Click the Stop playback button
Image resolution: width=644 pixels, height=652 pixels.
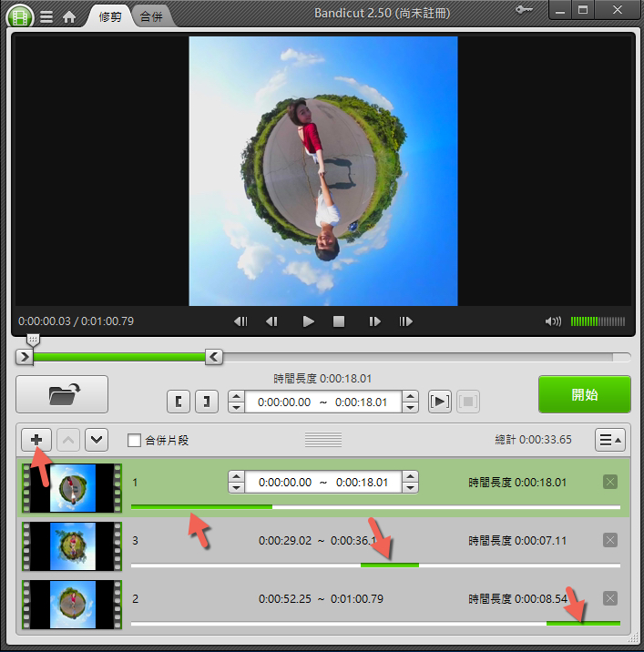[338, 321]
